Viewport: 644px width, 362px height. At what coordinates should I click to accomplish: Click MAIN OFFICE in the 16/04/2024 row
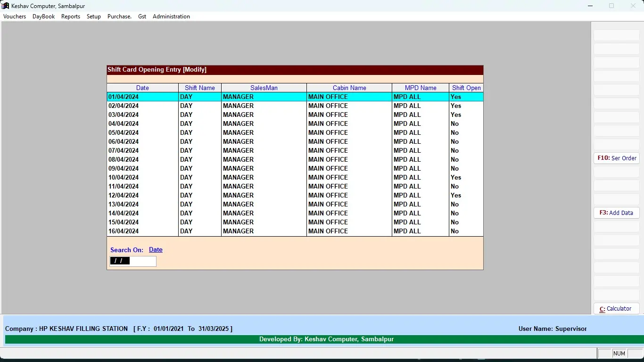[328, 231]
